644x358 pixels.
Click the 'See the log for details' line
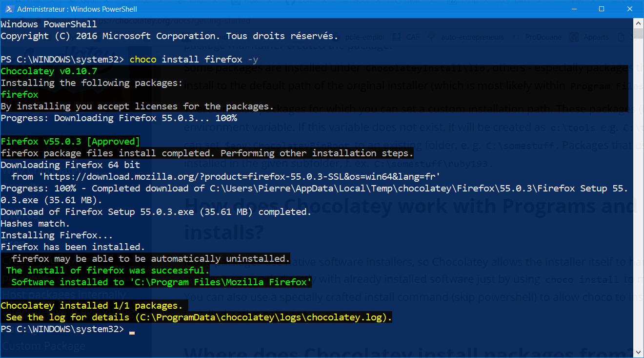coord(199,317)
